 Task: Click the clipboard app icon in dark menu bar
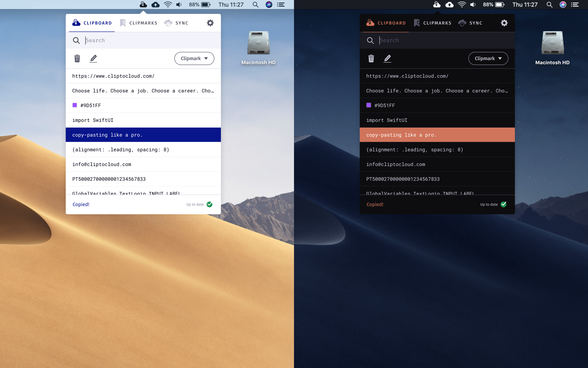(437, 4)
